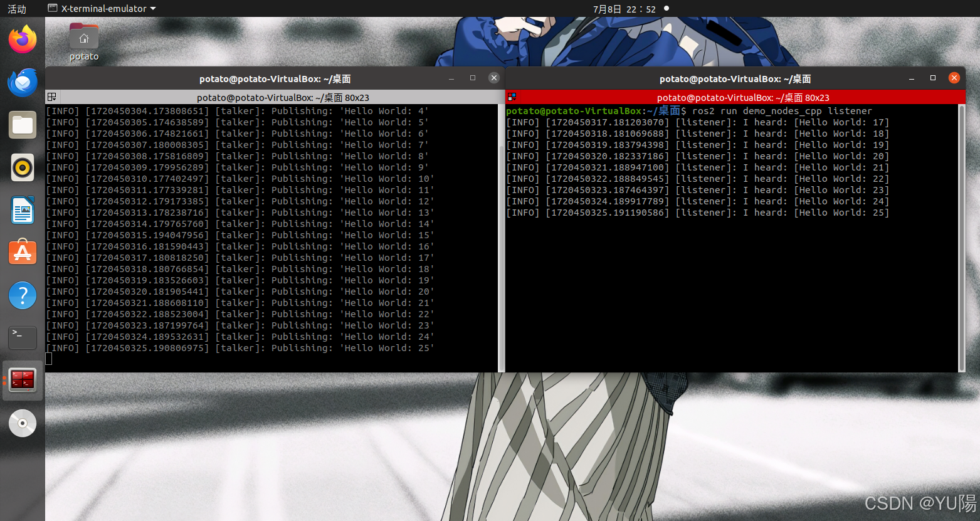Maximize the right terminal window
The image size is (980, 521).
click(933, 78)
